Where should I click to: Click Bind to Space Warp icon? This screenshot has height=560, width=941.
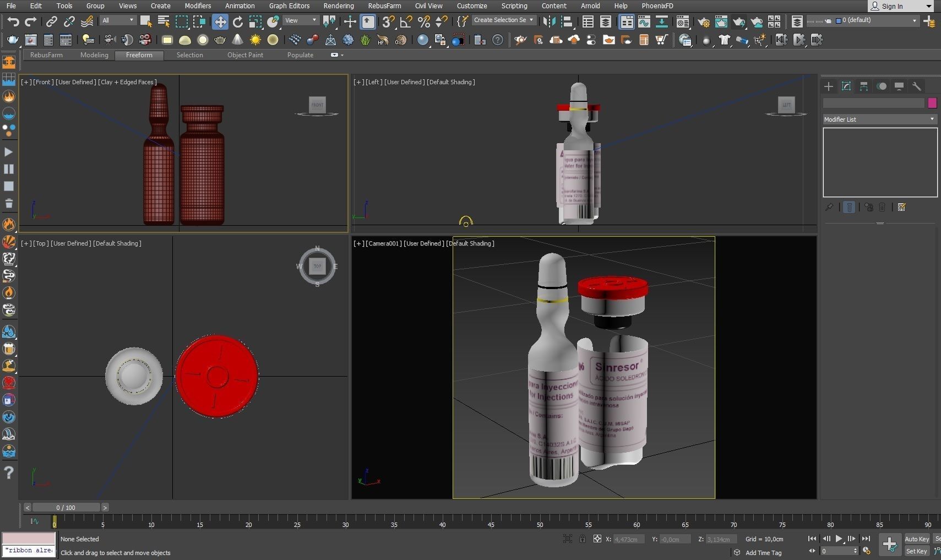[x=87, y=21]
